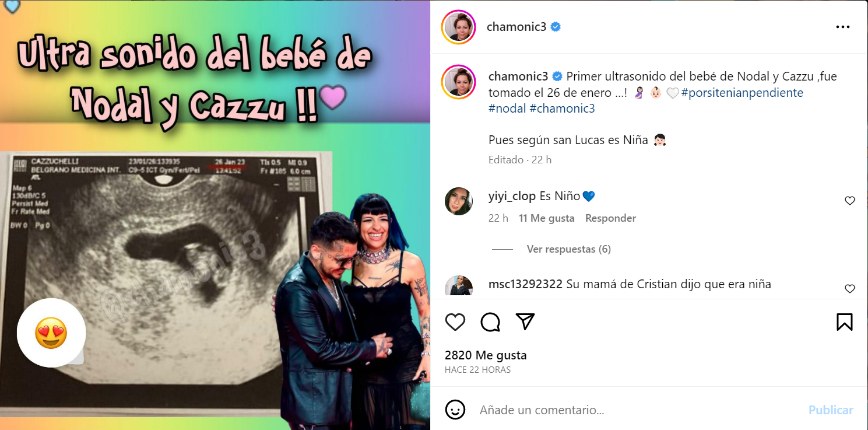Open the comment bubble icon
The height and width of the screenshot is (430, 868).
490,322
